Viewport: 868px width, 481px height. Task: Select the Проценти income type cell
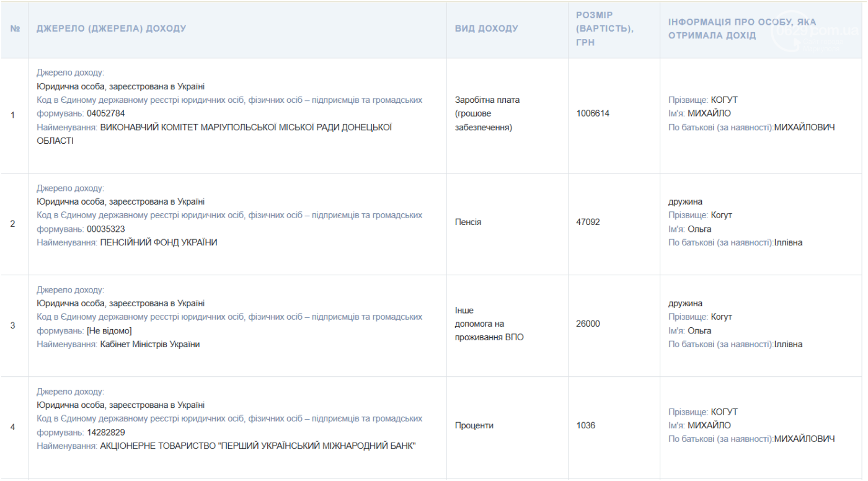click(474, 425)
